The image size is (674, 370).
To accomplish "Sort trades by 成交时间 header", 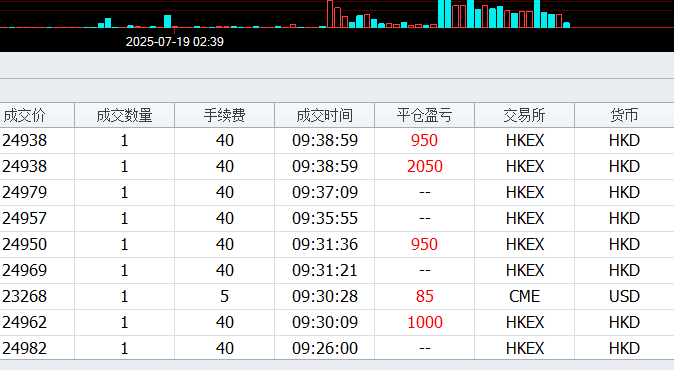I will point(325,115).
